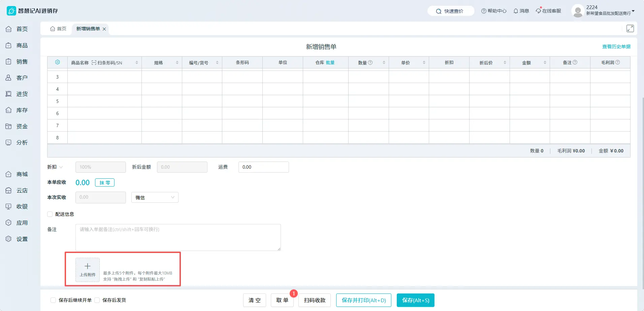The height and width of the screenshot is (311, 644).
Task: Open the 库存 sidebar section
Action: pos(17,110)
